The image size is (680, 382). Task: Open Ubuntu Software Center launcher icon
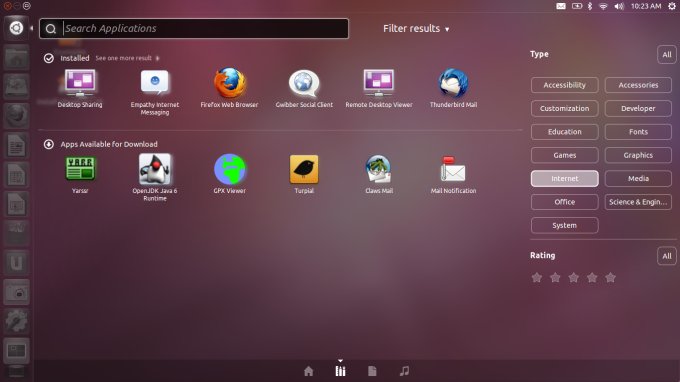[x=16, y=233]
